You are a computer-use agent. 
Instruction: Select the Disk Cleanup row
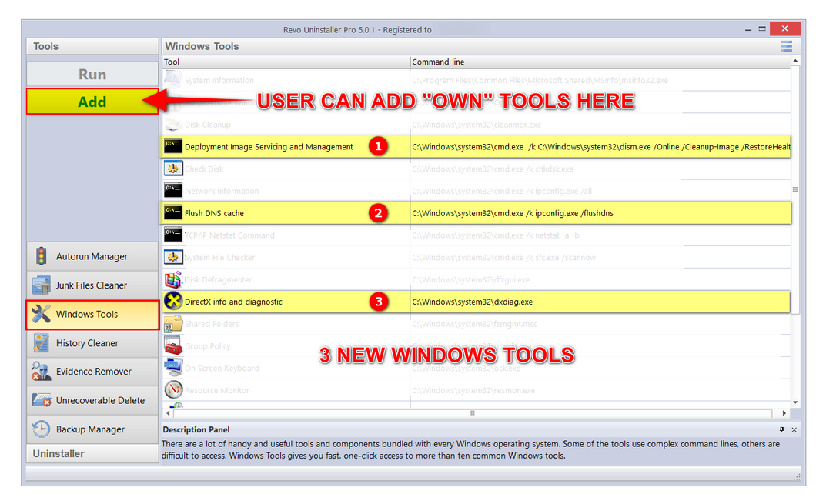point(475,125)
